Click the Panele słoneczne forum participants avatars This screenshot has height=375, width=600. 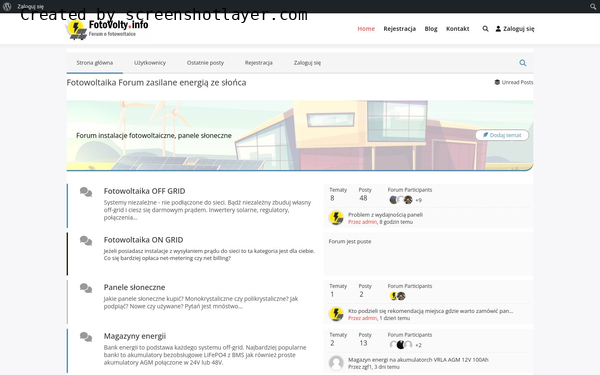(x=398, y=296)
